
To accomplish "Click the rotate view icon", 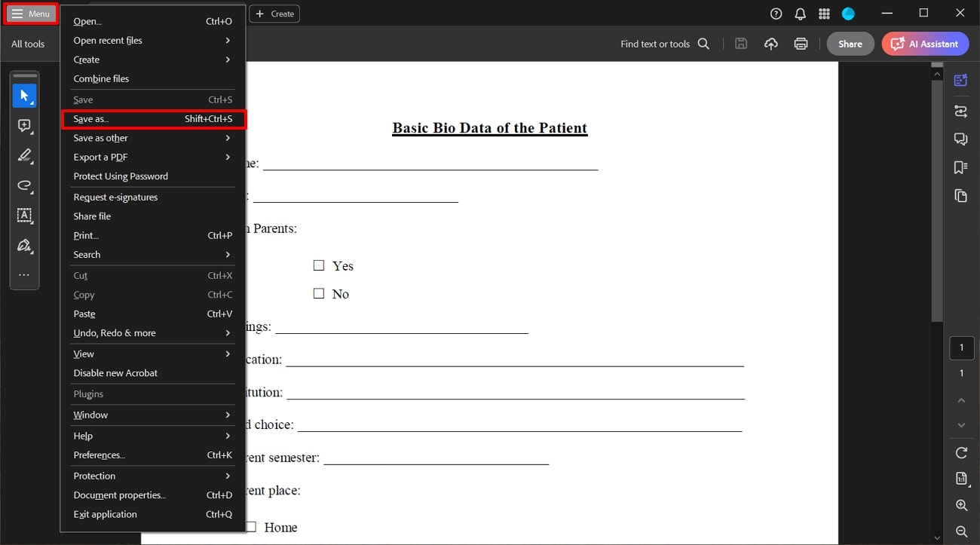I will (961, 453).
